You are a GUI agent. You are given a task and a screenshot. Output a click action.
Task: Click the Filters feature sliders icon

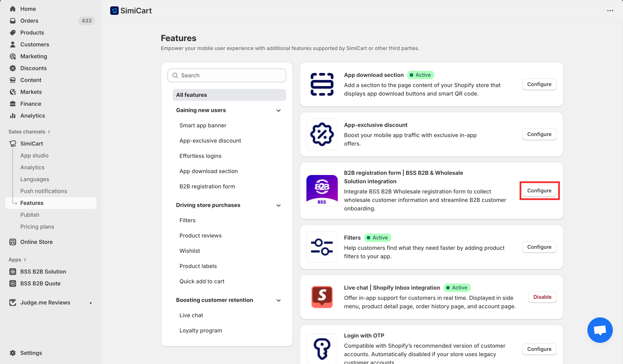(322, 247)
